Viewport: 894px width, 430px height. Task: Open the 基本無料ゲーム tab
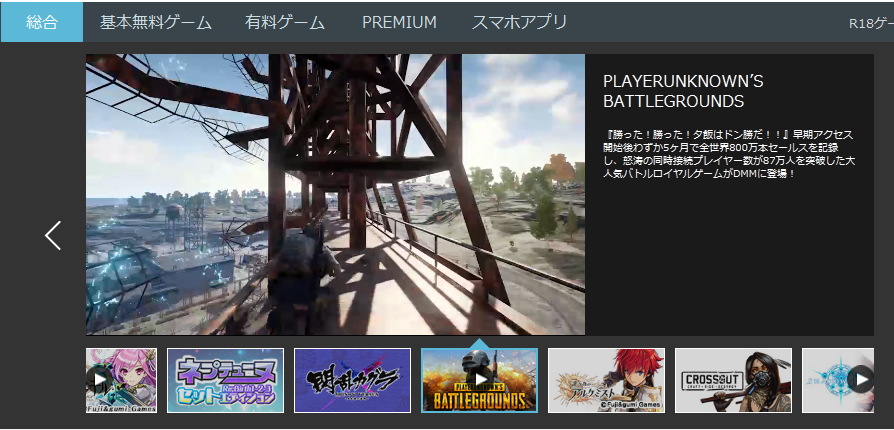(156, 22)
